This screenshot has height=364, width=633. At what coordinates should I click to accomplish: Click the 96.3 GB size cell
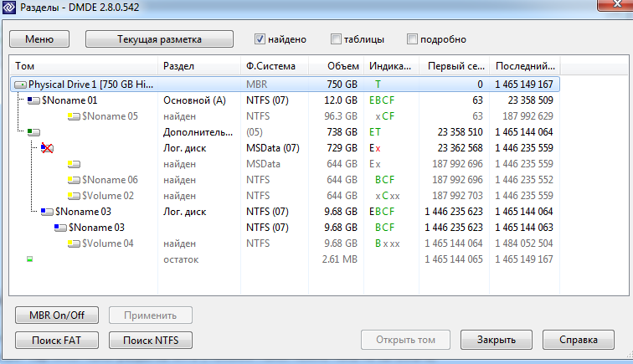tap(341, 116)
